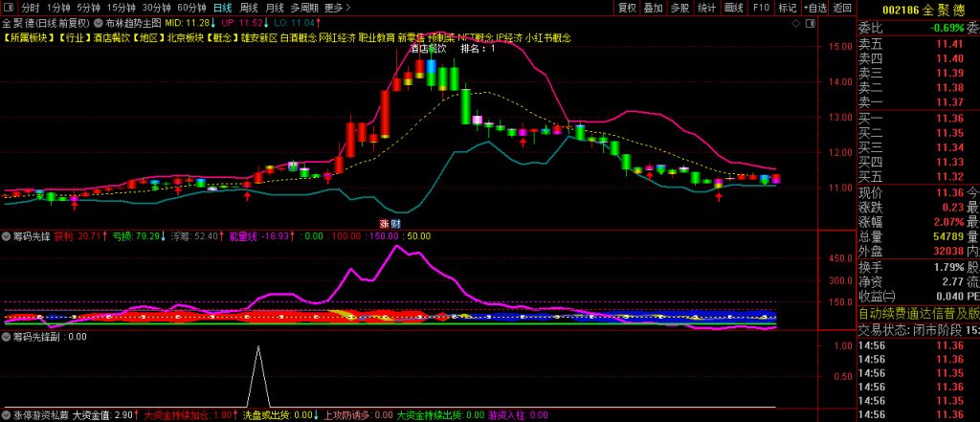This screenshot has width=980, height=422.
Task: Open the 酒店餐饮 industry sector tag
Action: click(x=113, y=37)
